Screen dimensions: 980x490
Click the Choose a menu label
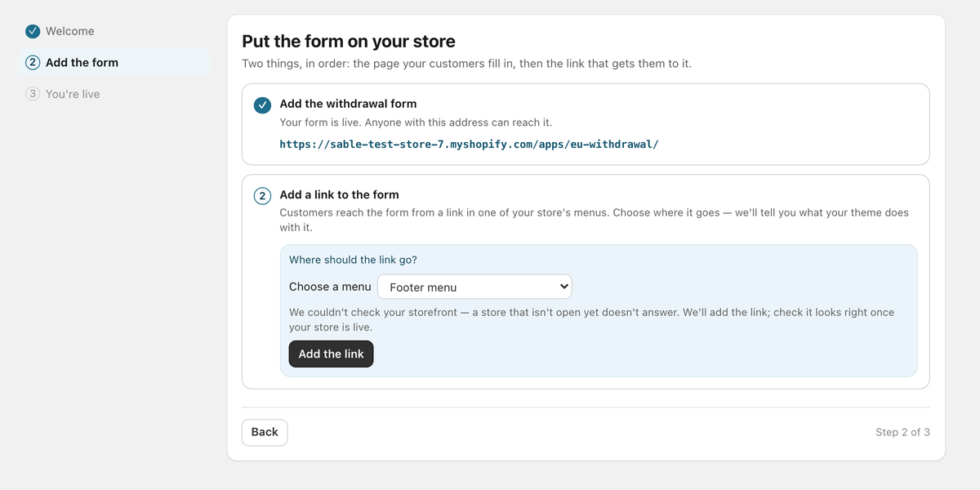click(330, 287)
